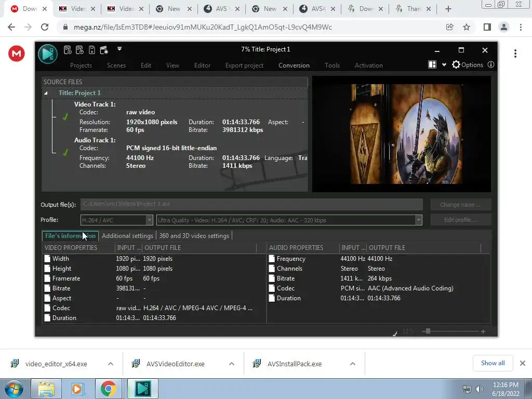Screen dimensions: 532x399
Task: Click the layout style icon
Action: point(432,64)
